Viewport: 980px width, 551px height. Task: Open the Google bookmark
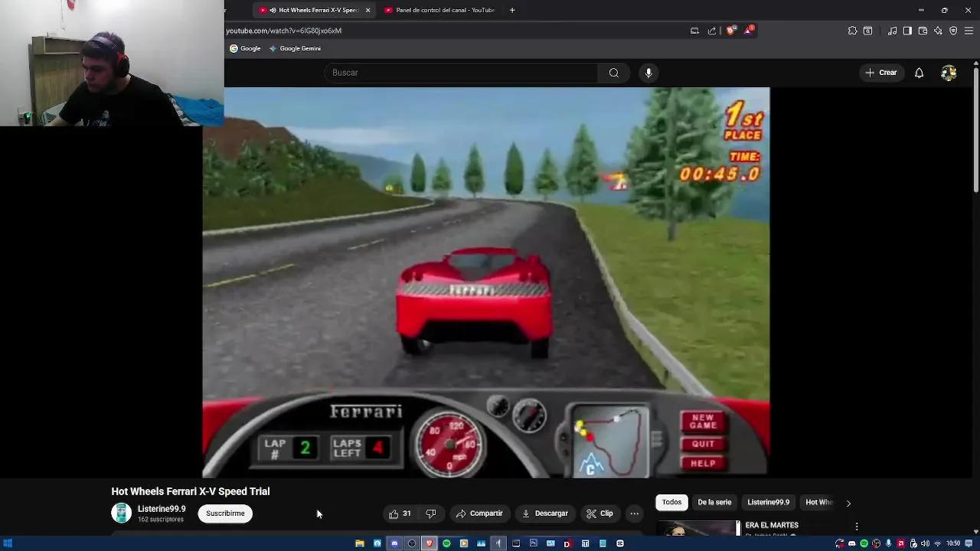(246, 48)
